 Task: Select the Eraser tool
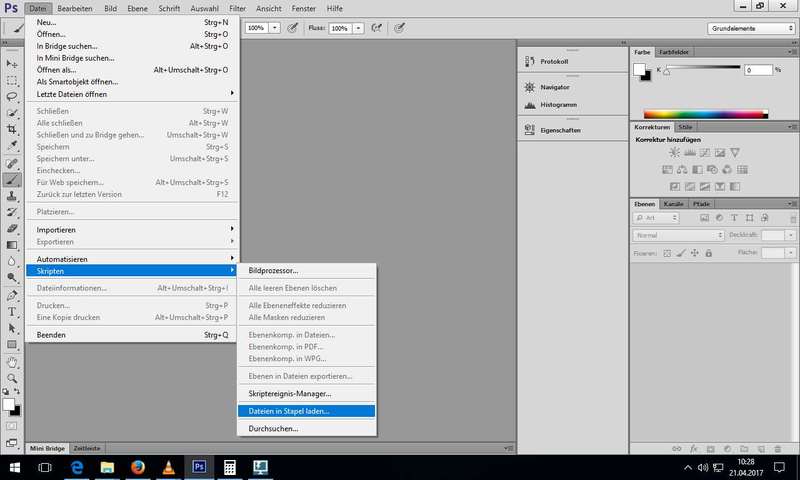click(x=12, y=229)
